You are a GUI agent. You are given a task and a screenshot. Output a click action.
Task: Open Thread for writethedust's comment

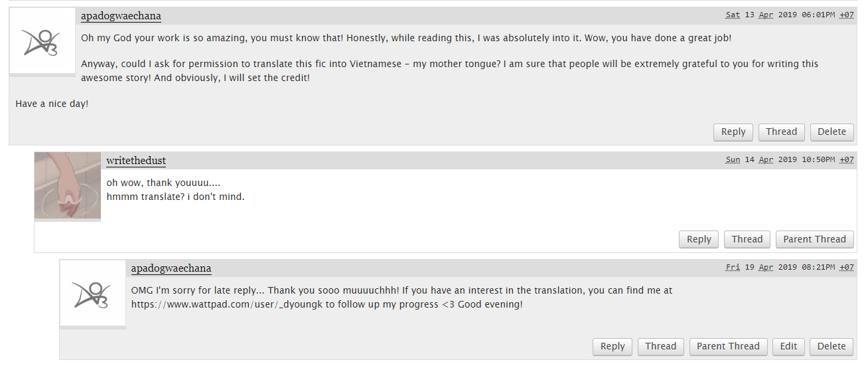click(x=747, y=239)
